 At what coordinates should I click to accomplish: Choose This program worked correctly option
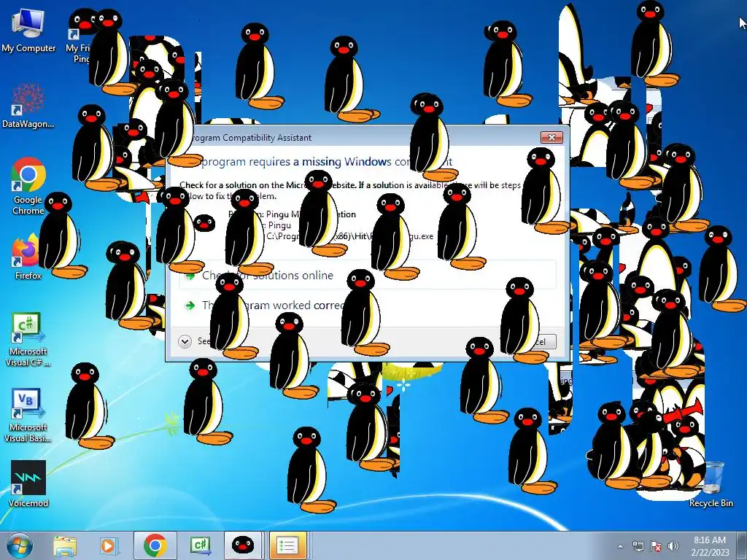click(368, 305)
